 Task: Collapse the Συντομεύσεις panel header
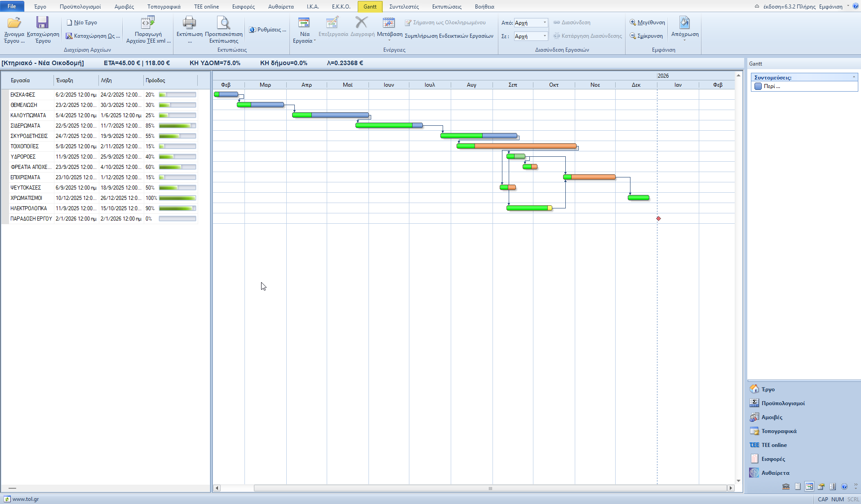pos(854,77)
